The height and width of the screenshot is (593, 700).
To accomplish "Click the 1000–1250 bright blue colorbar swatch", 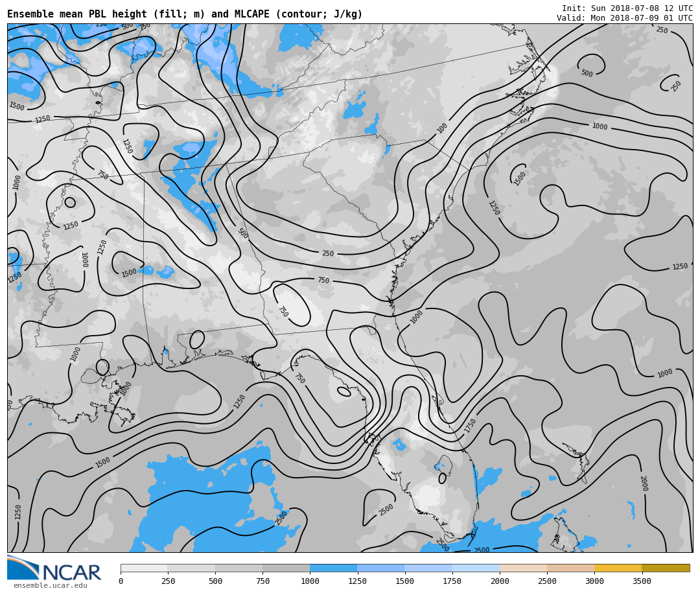I will tap(333, 568).
